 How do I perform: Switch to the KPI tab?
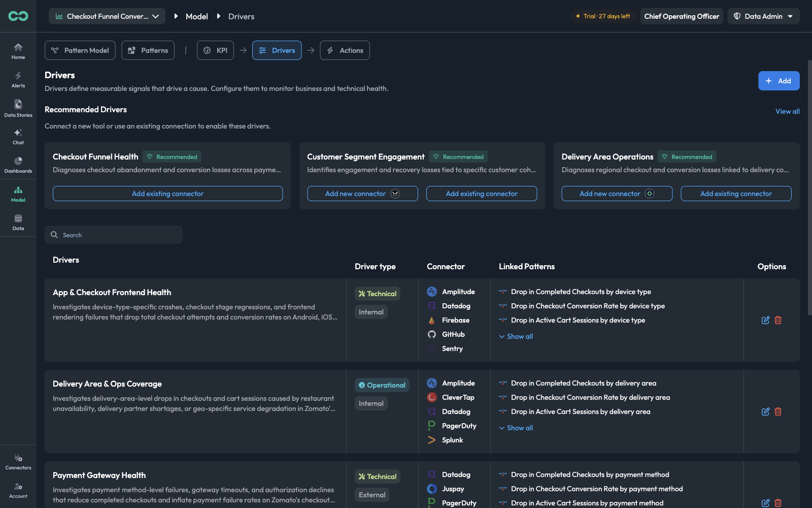click(x=216, y=50)
